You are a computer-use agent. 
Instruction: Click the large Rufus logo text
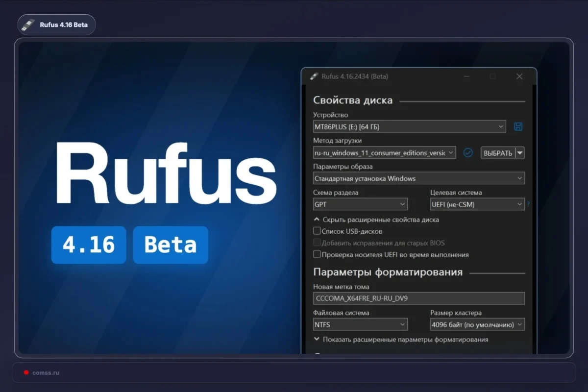click(x=165, y=173)
